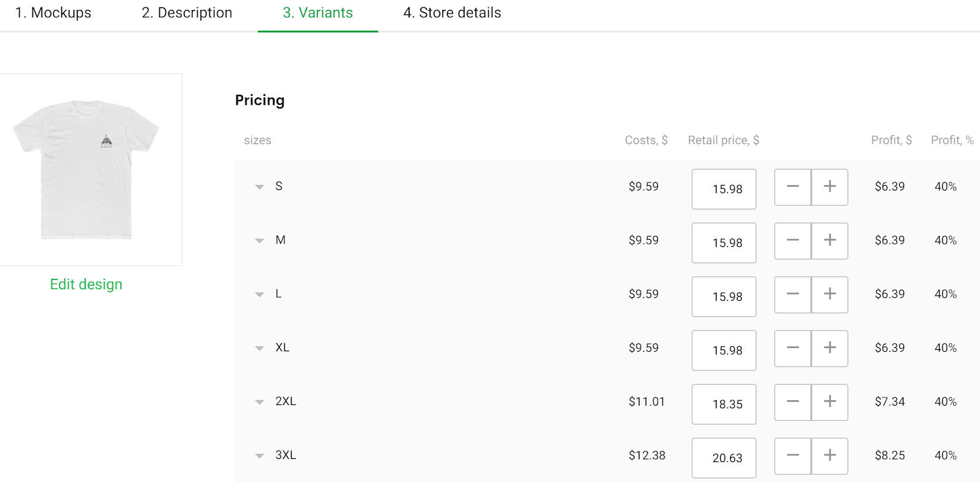This screenshot has height=497, width=980.
Task: Click minus button for size L
Action: 793,295
